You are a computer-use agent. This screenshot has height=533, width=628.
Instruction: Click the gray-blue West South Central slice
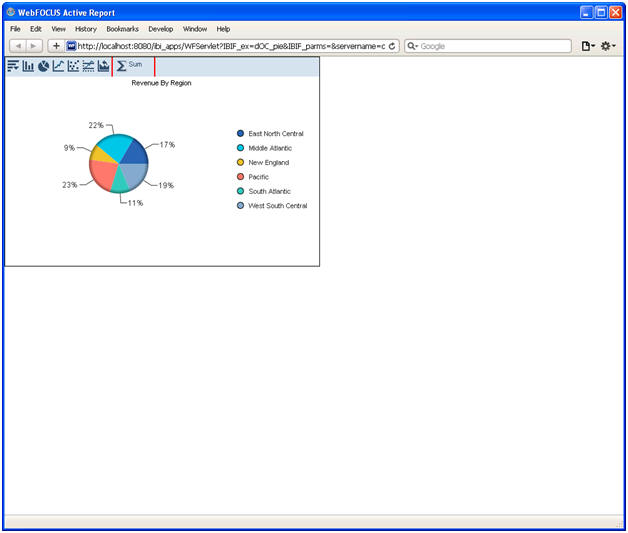point(135,174)
